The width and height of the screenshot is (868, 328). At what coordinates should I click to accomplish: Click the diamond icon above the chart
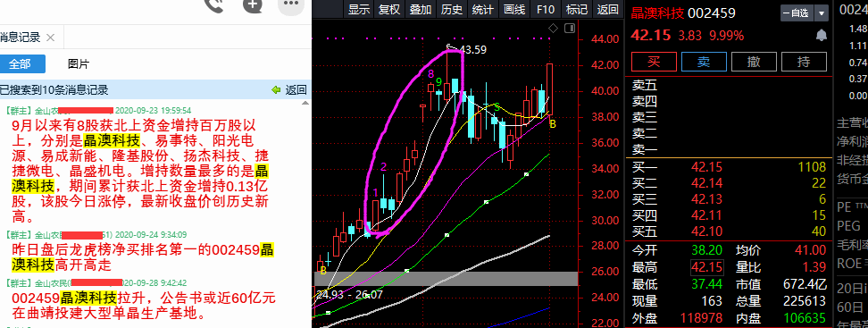click(x=553, y=29)
